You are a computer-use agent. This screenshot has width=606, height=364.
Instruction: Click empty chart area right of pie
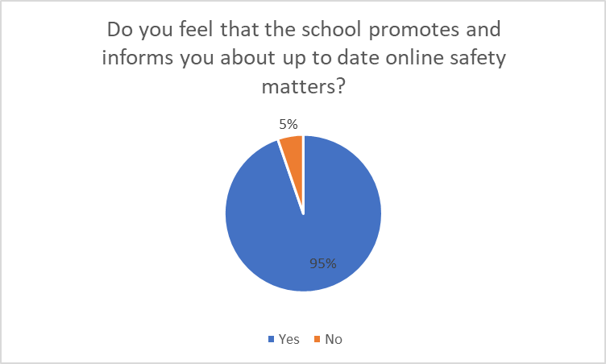point(491,213)
